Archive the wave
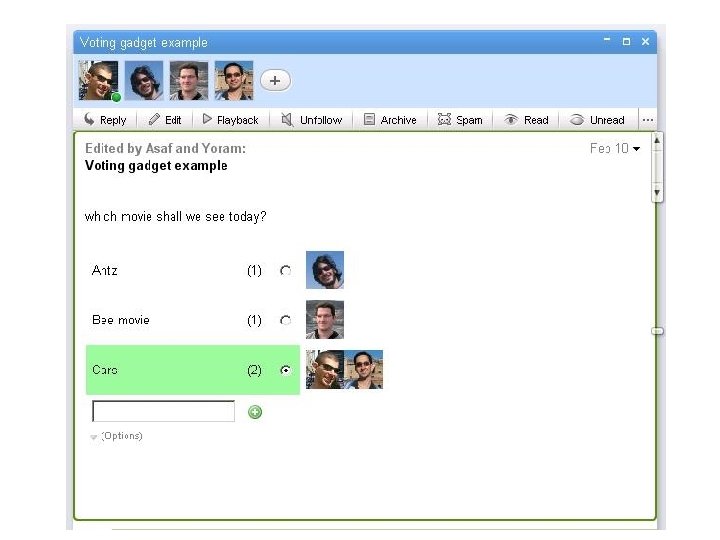The width and height of the screenshot is (720, 540). pos(390,120)
